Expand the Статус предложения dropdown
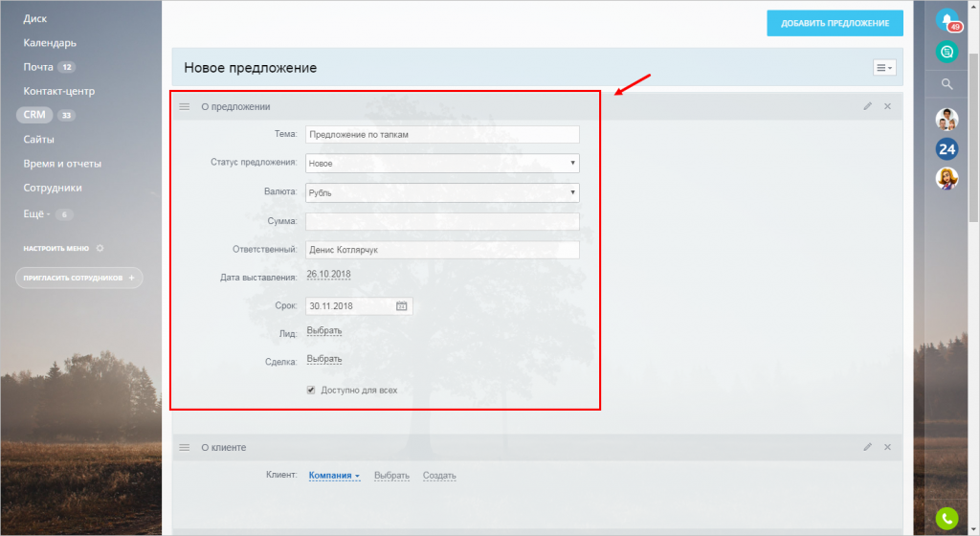This screenshot has height=536, width=980. point(442,164)
